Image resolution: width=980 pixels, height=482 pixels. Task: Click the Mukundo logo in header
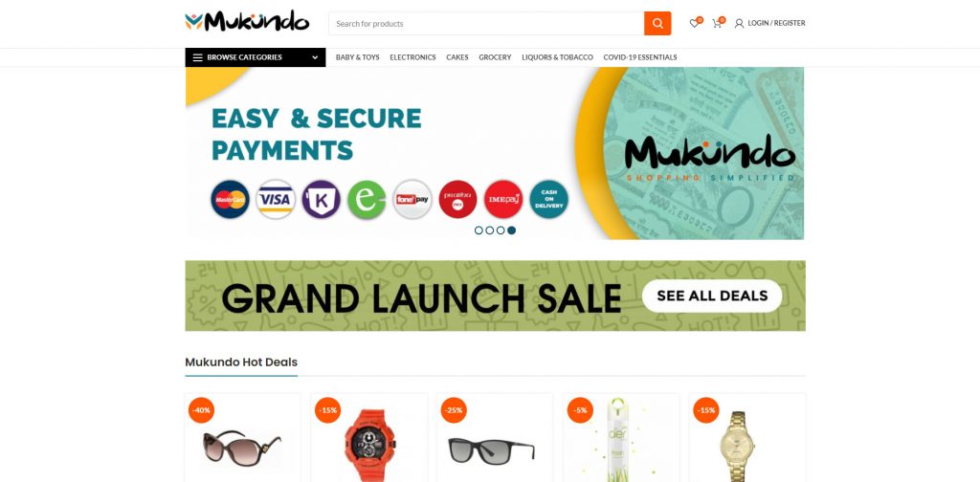[x=247, y=22]
